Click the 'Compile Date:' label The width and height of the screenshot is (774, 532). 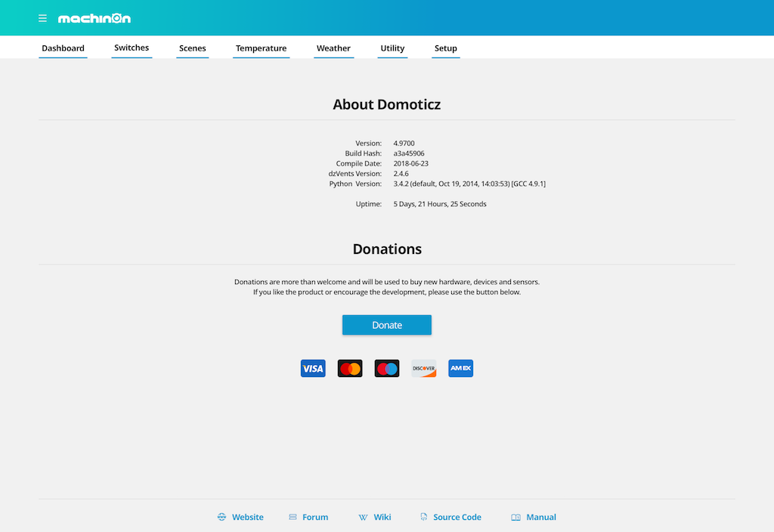click(x=359, y=163)
